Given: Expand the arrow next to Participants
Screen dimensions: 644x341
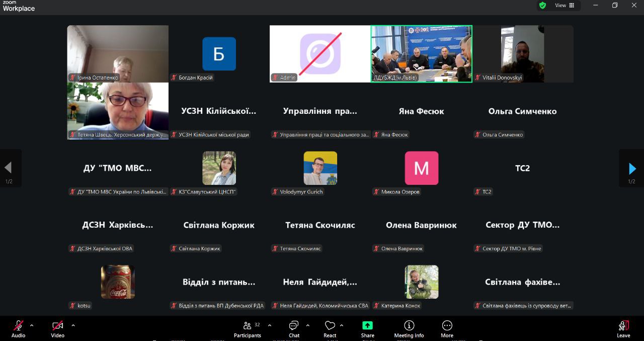Looking at the screenshot, I should pos(270,325).
